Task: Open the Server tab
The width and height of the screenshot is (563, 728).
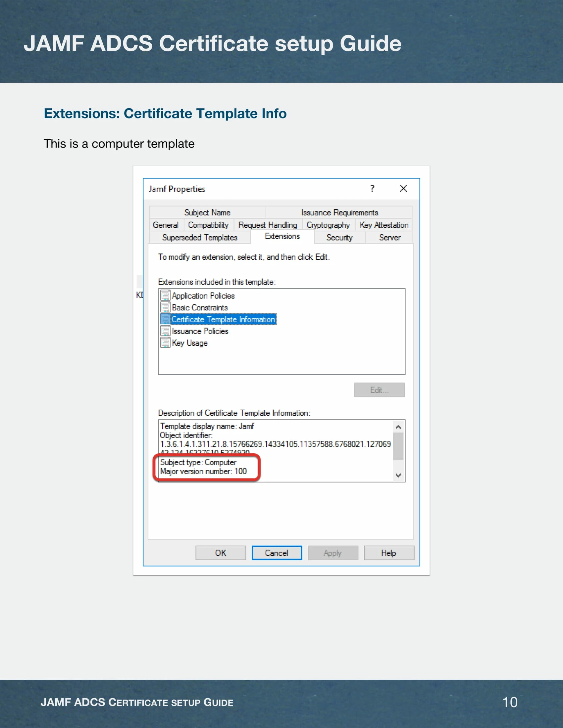Action: [389, 237]
